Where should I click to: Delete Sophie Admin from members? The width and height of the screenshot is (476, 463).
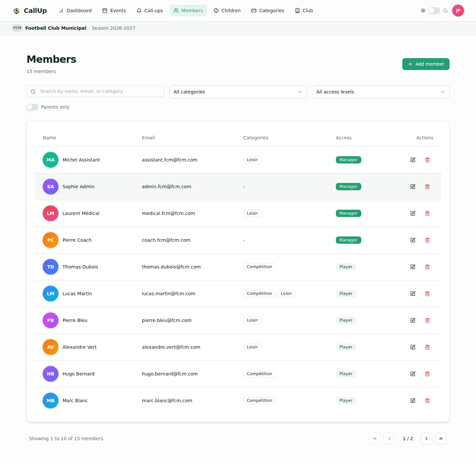pyautogui.click(x=427, y=187)
